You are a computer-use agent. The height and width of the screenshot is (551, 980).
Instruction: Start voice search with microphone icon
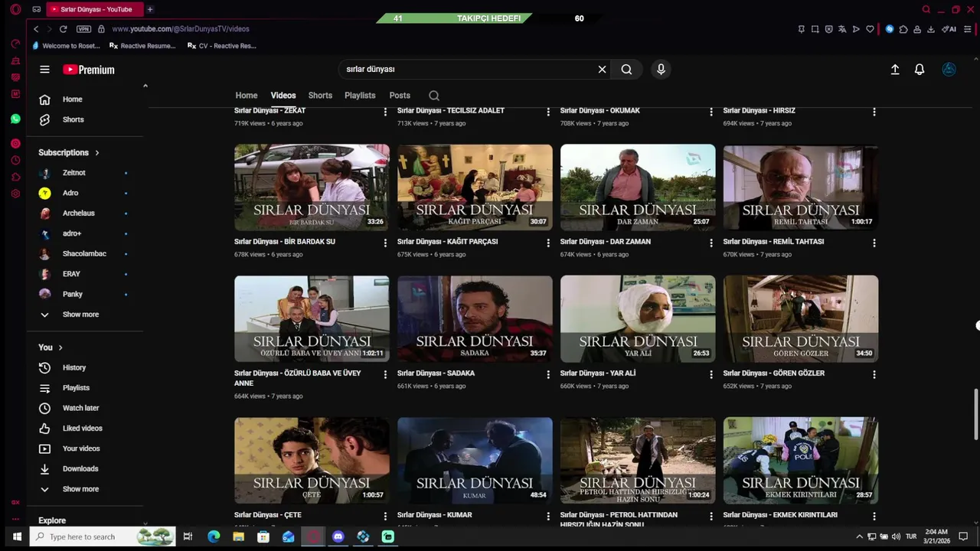coord(661,70)
